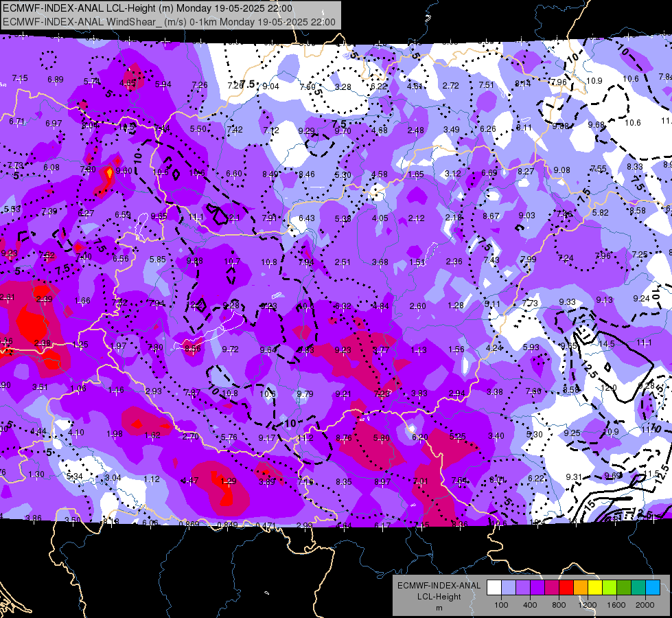Click the grid value 9.03
The width and height of the screenshot is (672, 618).
tap(526, 216)
